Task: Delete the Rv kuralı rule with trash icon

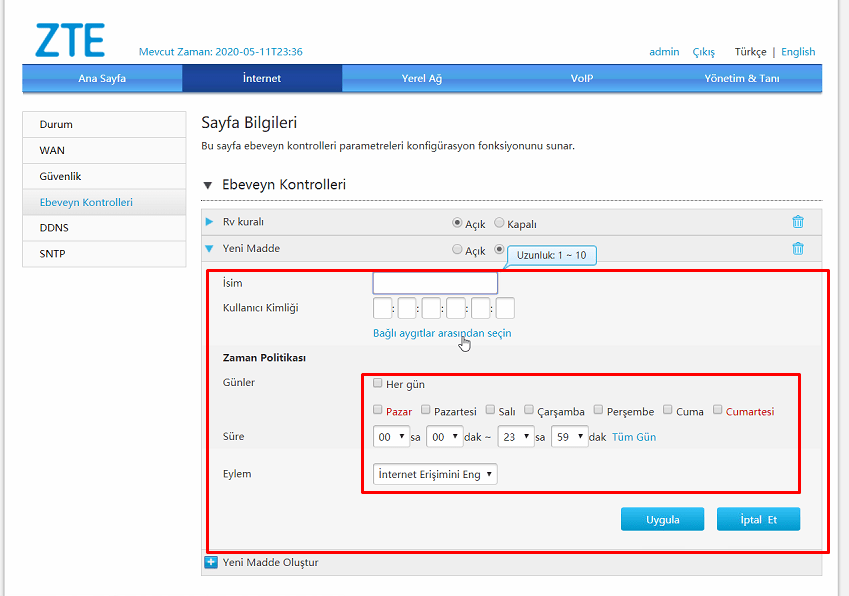Action: point(798,222)
